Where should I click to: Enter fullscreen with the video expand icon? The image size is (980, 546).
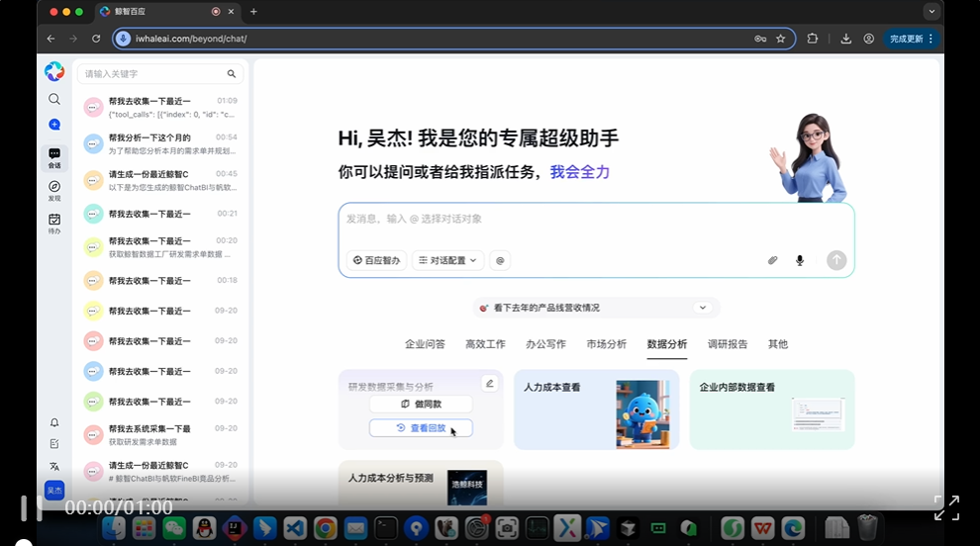coord(946,507)
